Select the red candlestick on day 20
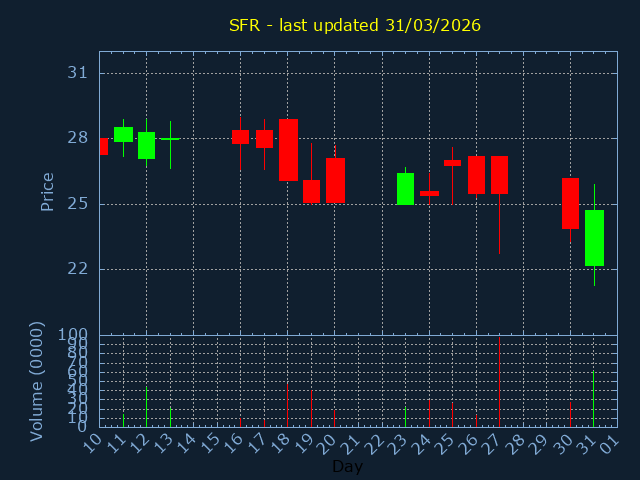The height and width of the screenshot is (480, 640). pyautogui.click(x=335, y=181)
